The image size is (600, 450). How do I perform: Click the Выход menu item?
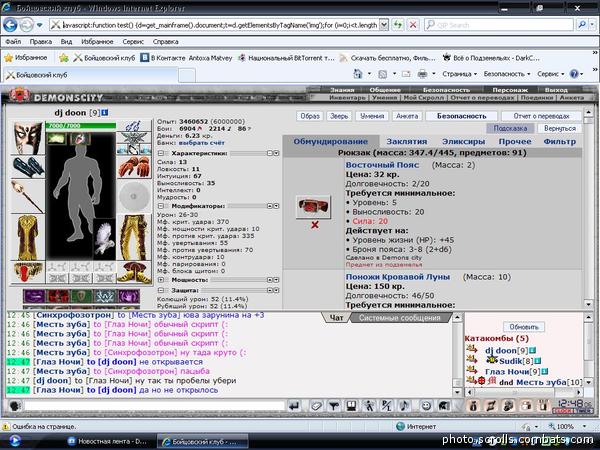pyautogui.click(x=556, y=90)
